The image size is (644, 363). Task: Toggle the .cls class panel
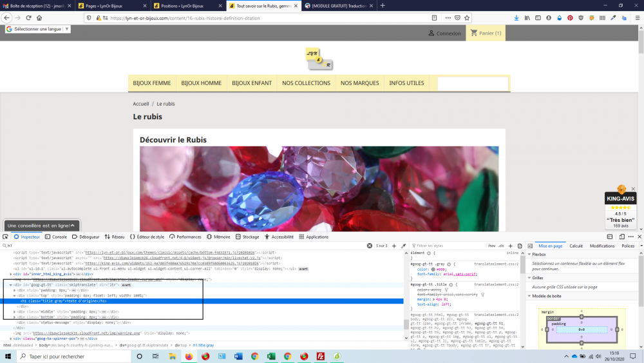(x=501, y=246)
